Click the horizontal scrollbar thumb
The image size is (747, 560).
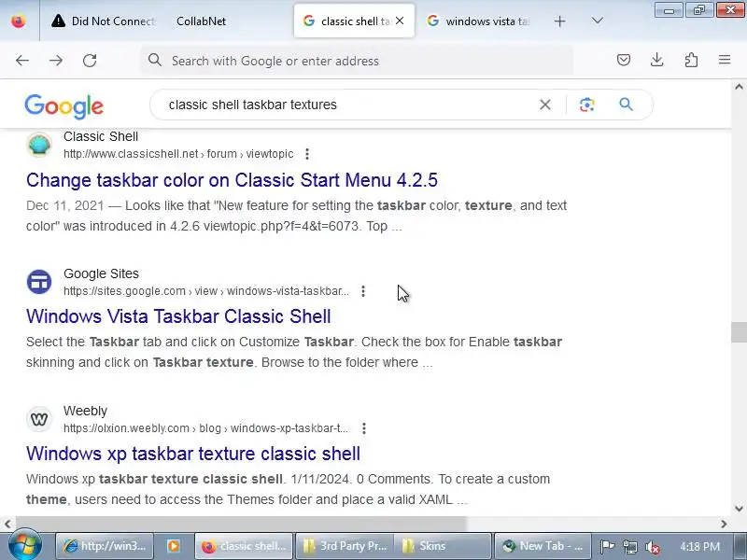[241, 524]
